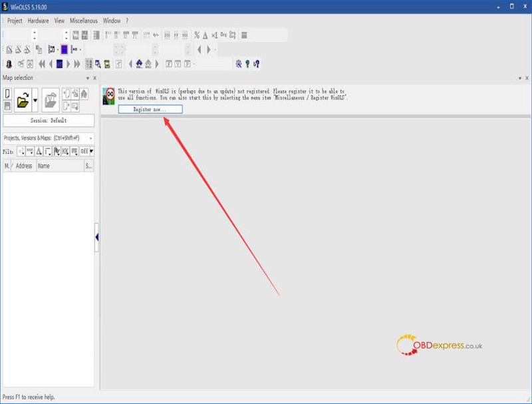Click the flag filter icon in the filter row
This screenshot has width=532, height=404.
click(x=57, y=151)
